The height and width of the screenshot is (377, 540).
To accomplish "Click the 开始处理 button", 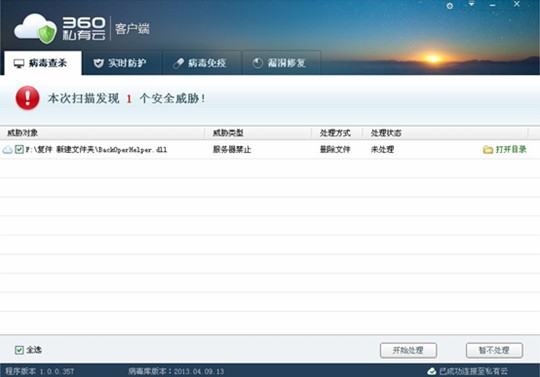I will point(408,350).
